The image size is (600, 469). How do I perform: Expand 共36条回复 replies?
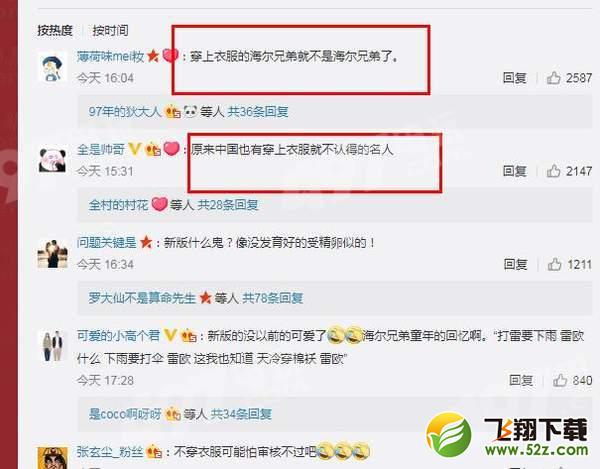[258, 112]
